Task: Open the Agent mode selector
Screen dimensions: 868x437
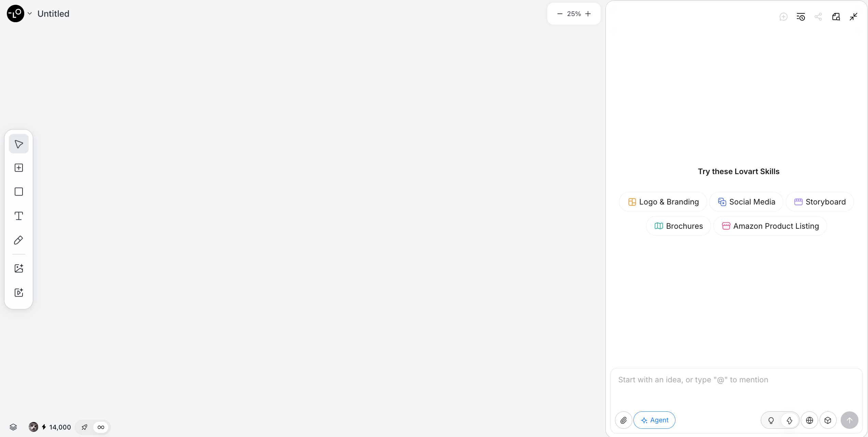Action: (654, 420)
